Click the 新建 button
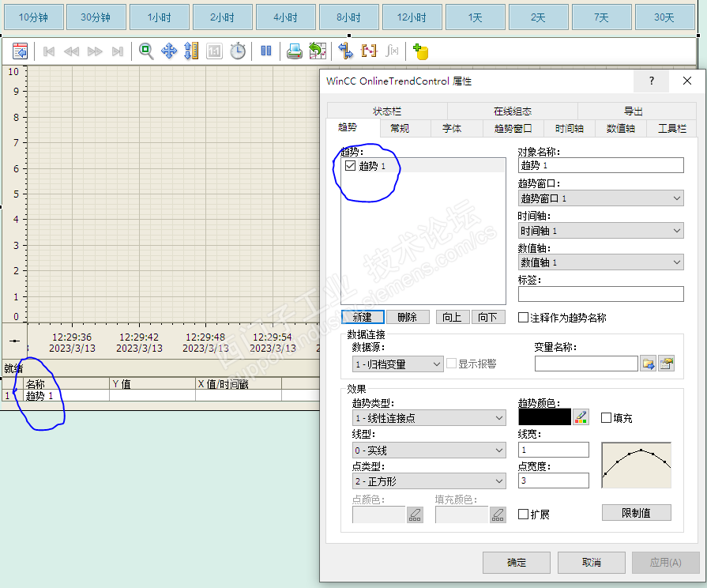 363,317
